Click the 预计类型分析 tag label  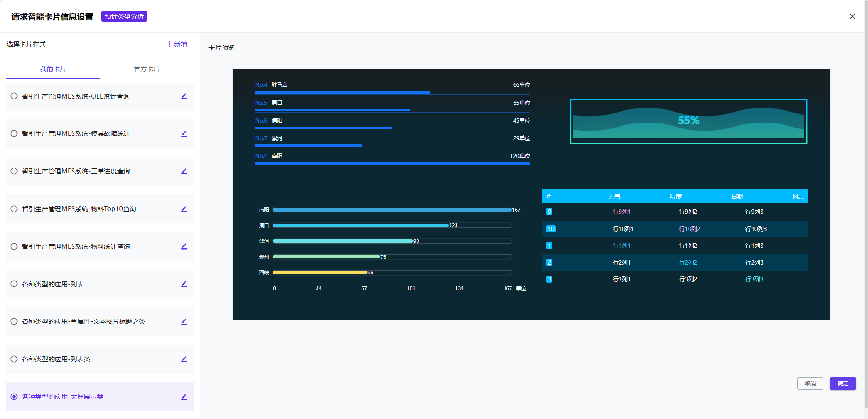coord(124,17)
